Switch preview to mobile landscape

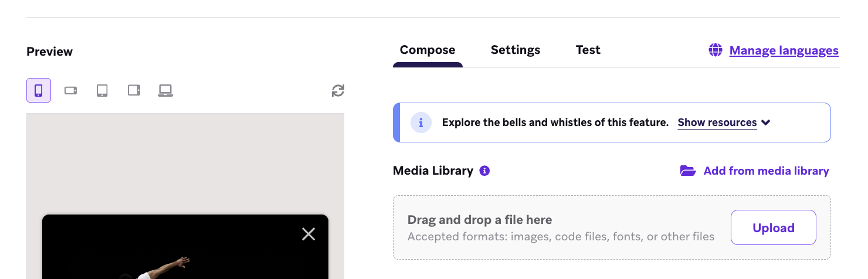click(x=70, y=90)
